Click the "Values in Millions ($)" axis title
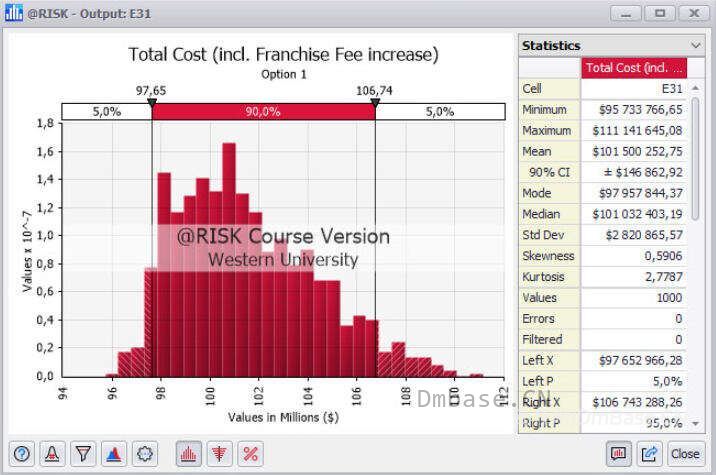The image size is (716, 475). coord(283,417)
